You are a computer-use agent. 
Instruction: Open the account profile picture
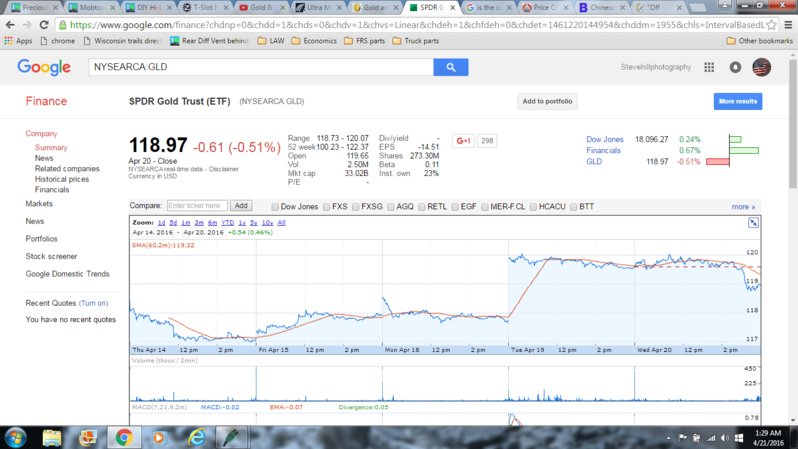tap(762, 67)
